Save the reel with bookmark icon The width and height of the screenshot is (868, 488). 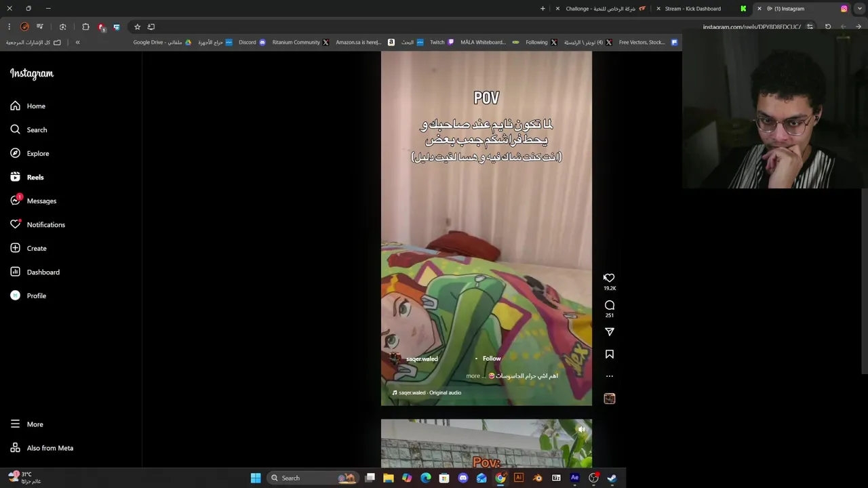coord(610,354)
